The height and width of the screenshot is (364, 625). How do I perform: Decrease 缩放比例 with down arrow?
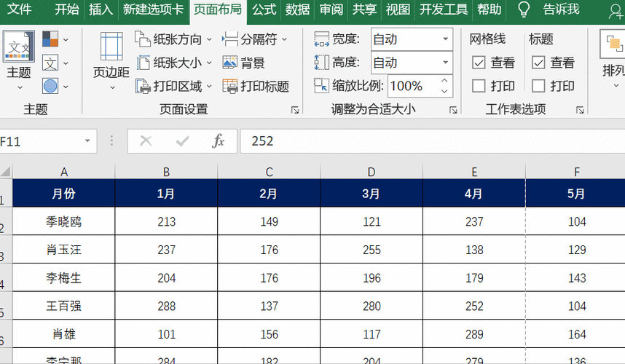pos(444,91)
